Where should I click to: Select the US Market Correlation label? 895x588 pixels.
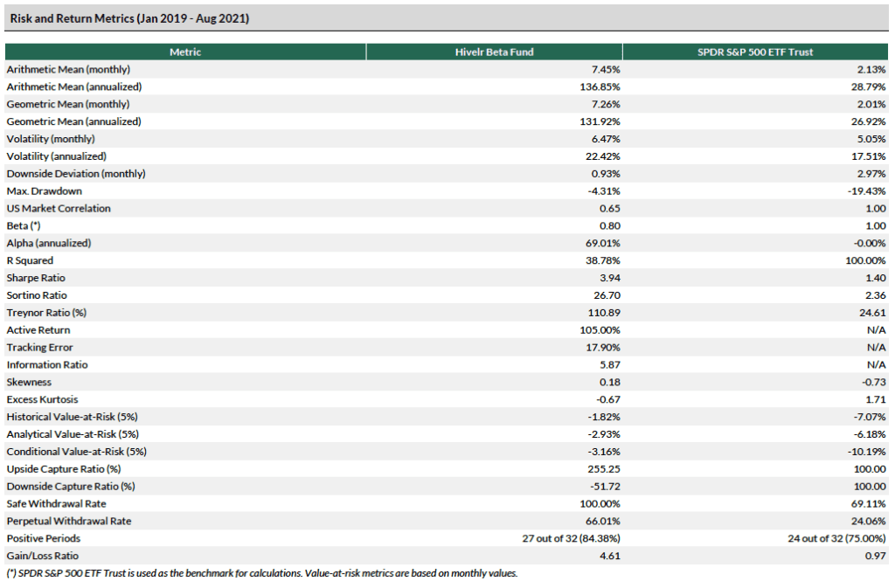coord(59,209)
